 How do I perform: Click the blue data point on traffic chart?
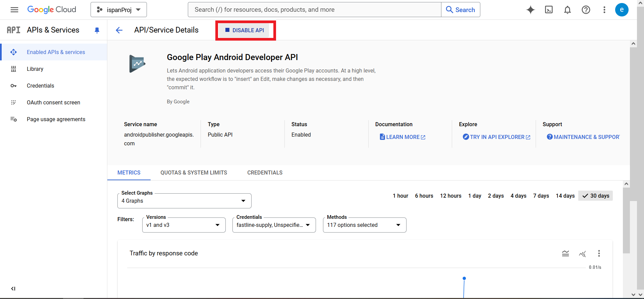(x=464, y=278)
